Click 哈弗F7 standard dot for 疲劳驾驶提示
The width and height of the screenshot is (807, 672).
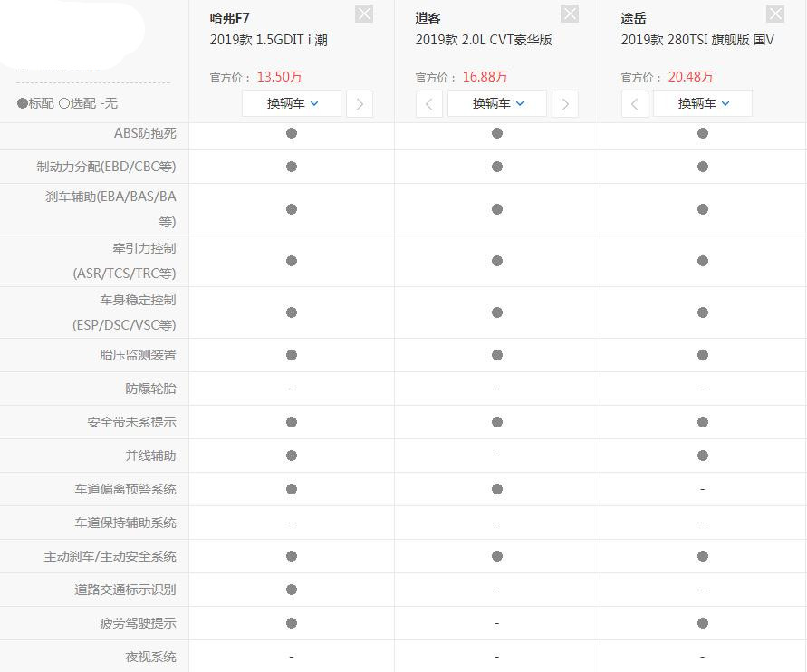point(292,623)
